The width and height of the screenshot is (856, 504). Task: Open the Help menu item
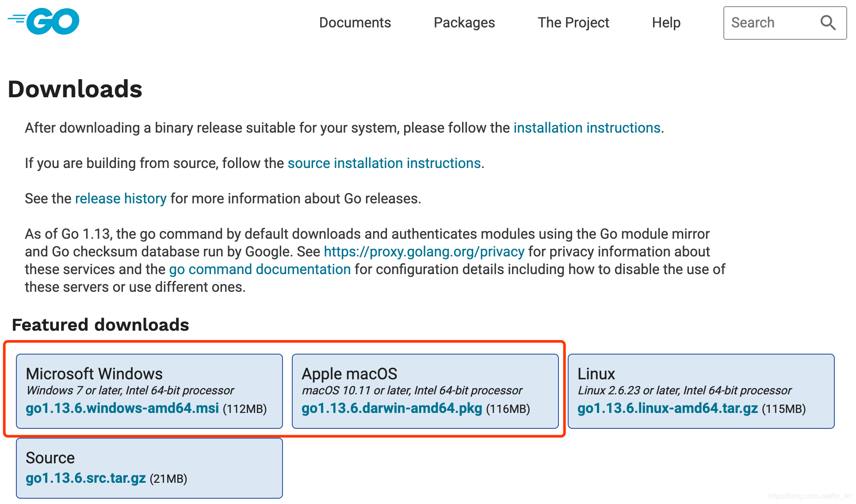[x=666, y=23]
